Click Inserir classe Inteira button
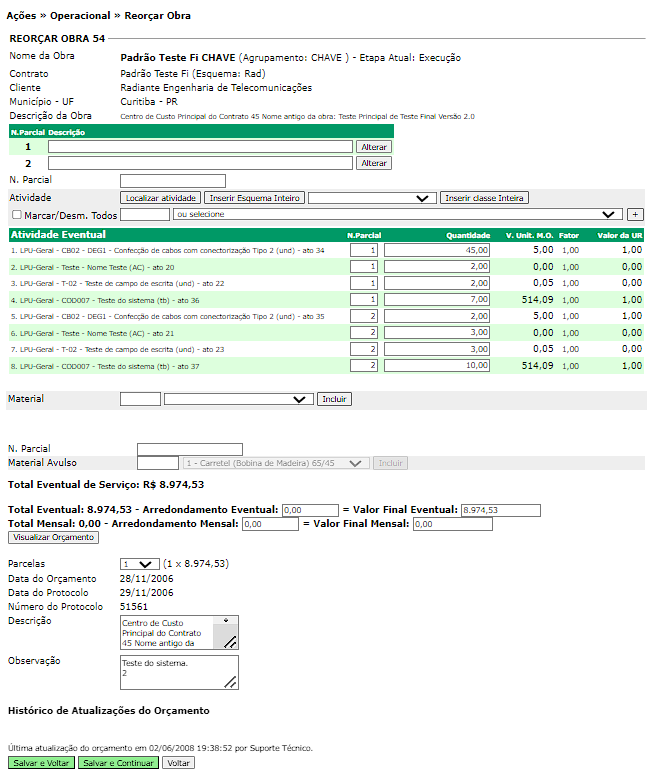Image resolution: width=664 pixels, height=770 pixels. pyautogui.click(x=484, y=198)
